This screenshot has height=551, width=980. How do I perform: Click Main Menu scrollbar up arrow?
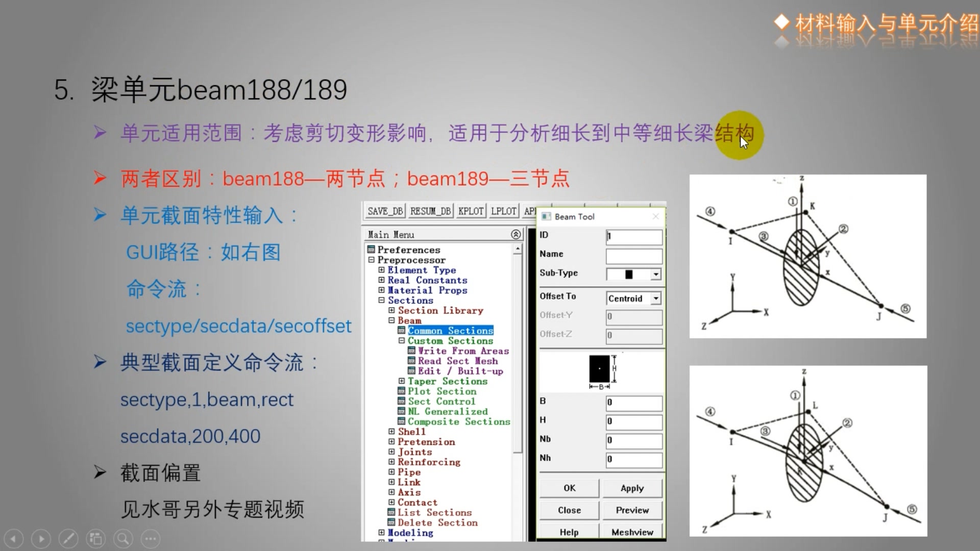[x=518, y=249]
